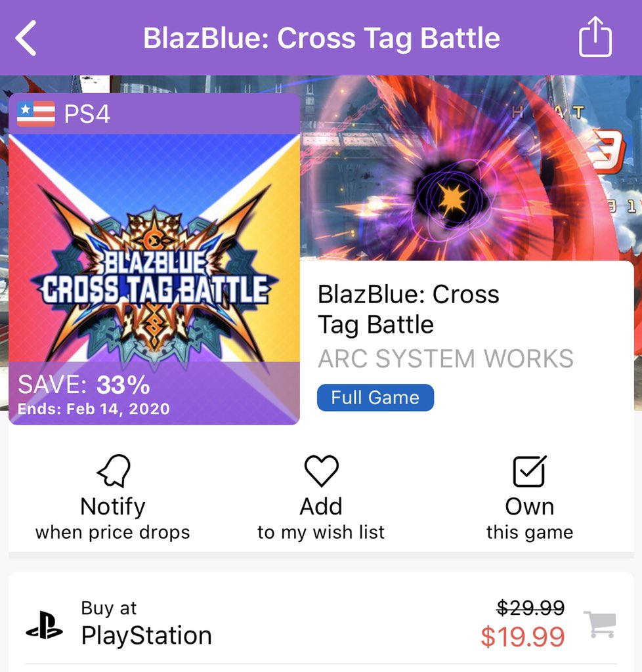Tap the PS4 platform label
This screenshot has width=642, height=672.
[87, 114]
